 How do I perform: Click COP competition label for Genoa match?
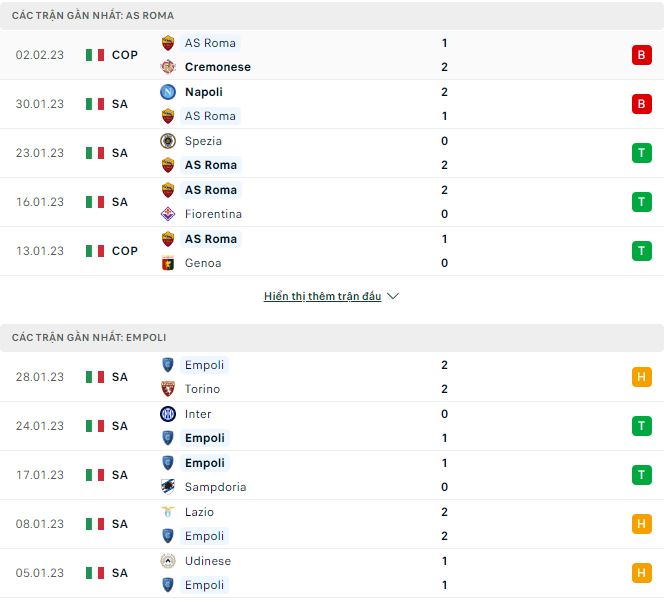pyautogui.click(x=125, y=251)
